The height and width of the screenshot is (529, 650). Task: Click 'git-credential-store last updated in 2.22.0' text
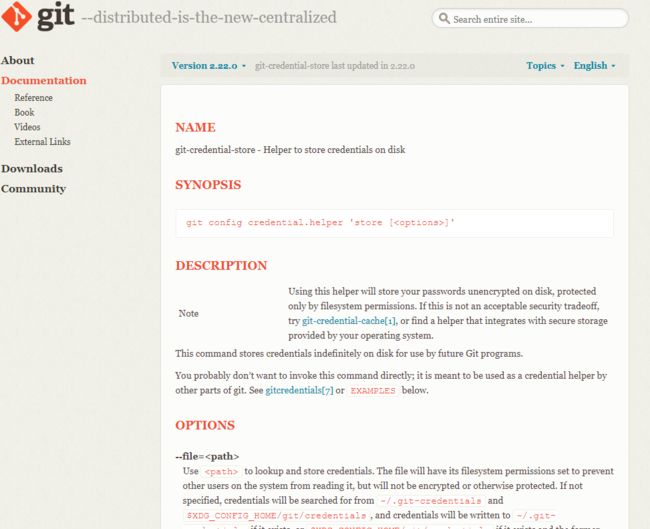(335, 66)
